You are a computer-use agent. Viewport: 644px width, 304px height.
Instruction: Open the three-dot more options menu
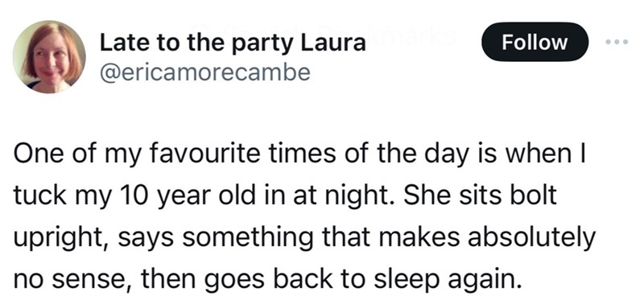tap(617, 42)
